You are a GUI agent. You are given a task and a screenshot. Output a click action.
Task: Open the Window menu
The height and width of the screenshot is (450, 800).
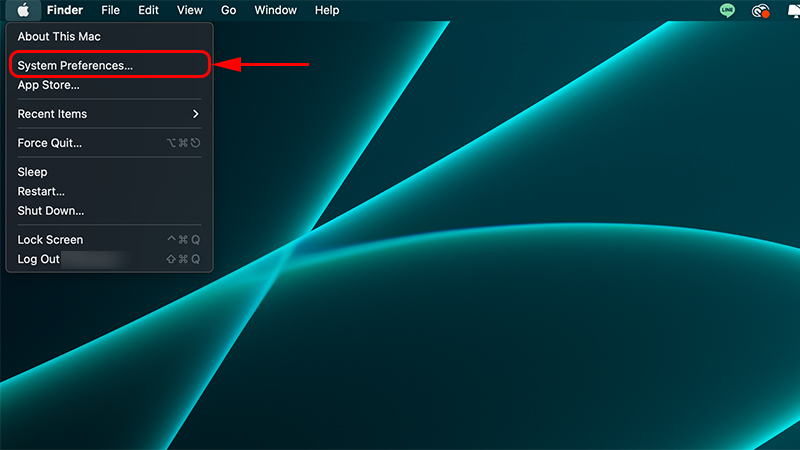point(276,10)
